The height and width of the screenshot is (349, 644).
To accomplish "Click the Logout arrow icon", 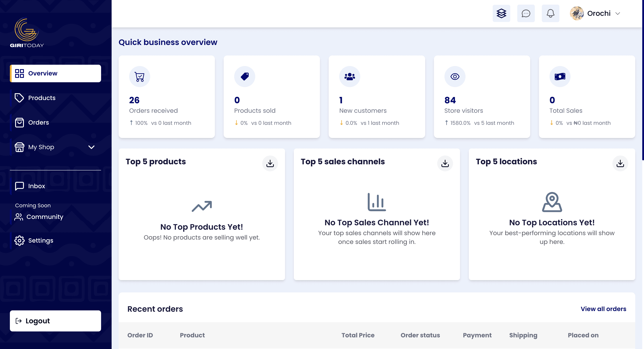I will 18,321.
